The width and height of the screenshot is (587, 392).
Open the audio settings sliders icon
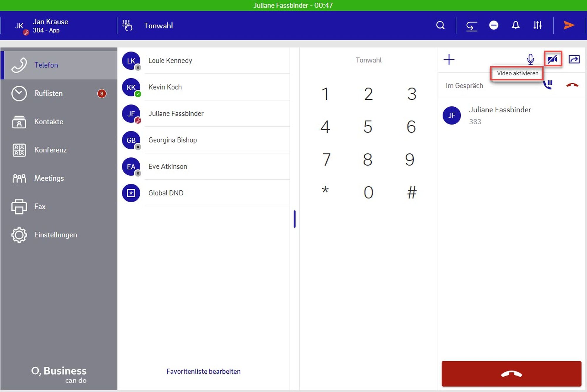pos(537,26)
